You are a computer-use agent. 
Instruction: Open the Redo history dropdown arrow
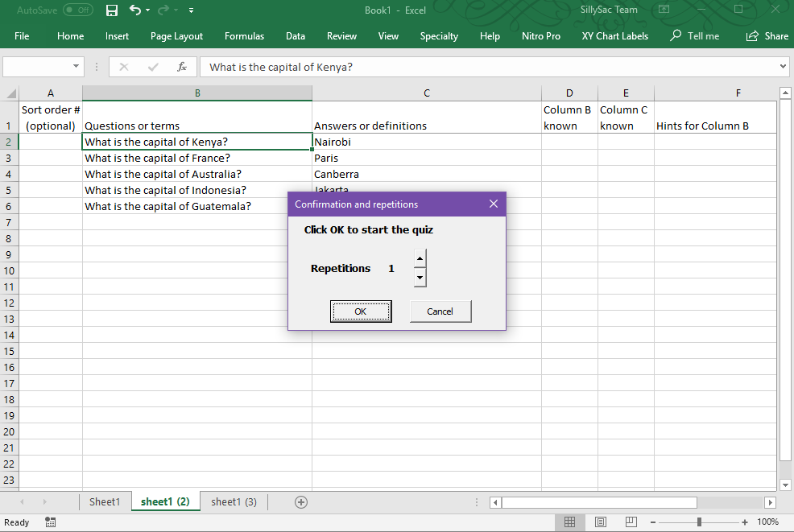click(176, 10)
